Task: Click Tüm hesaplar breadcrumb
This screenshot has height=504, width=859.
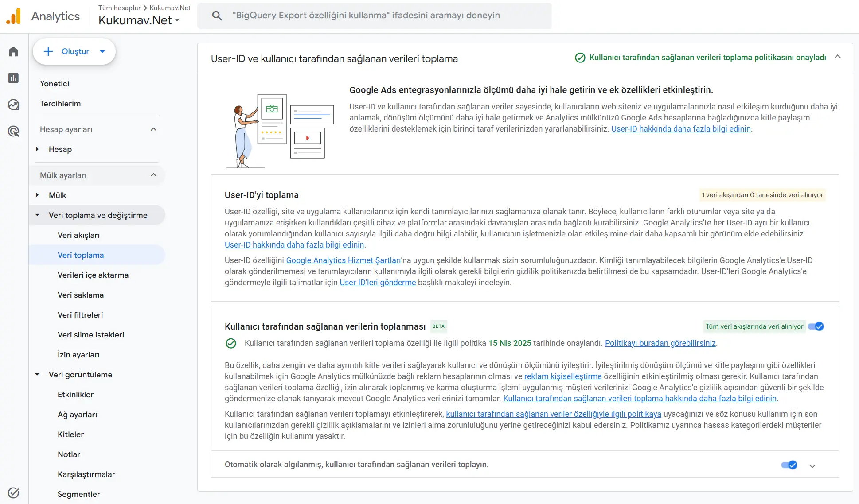Action: (x=119, y=8)
